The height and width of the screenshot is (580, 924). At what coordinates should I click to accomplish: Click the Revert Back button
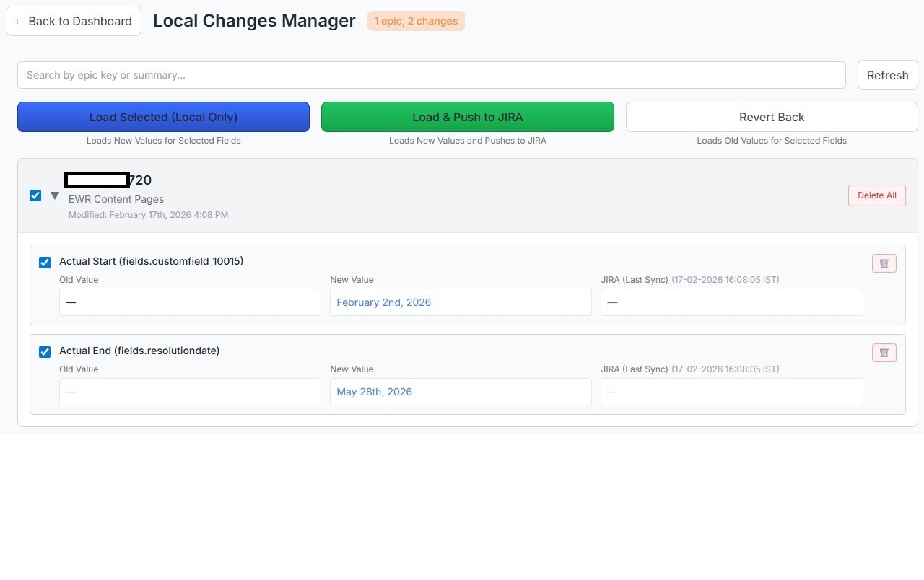[x=771, y=117]
